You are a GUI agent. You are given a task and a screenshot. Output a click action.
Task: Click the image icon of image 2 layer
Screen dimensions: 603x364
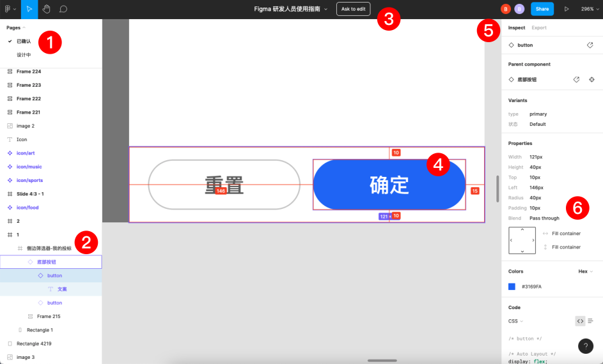[10, 126]
